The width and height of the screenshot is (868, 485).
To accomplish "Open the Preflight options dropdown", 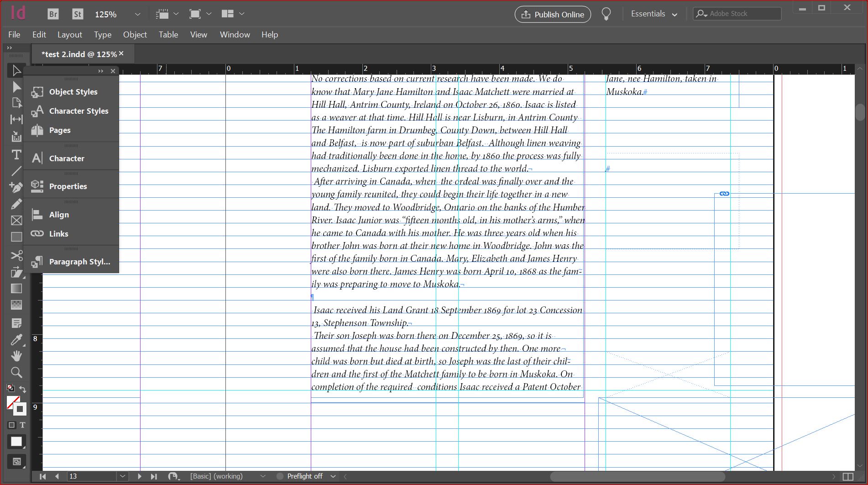I will (x=333, y=476).
